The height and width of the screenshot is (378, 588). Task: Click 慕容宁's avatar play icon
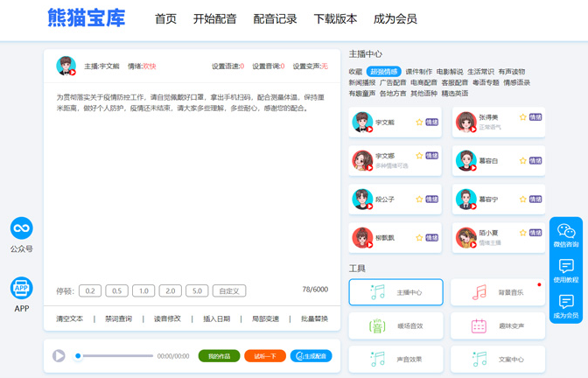point(473,206)
